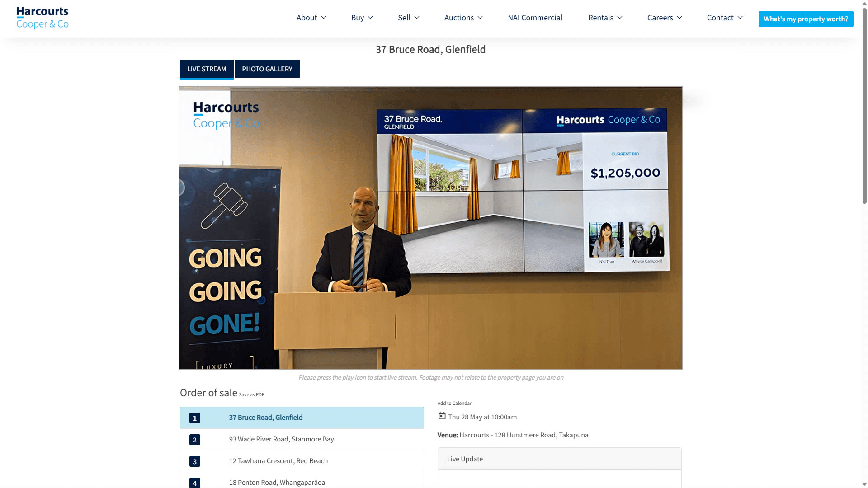
Task: Click the Thu 28 May at 10:00am text
Action: coord(482,417)
